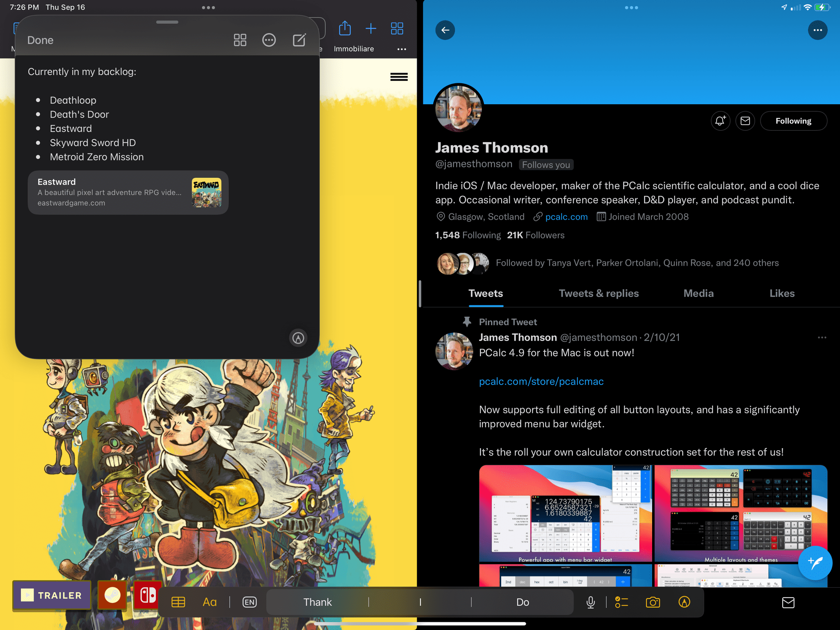This screenshot has width=840, height=630.
Task: Insert a table from keyboard toolbar
Action: [178, 602]
